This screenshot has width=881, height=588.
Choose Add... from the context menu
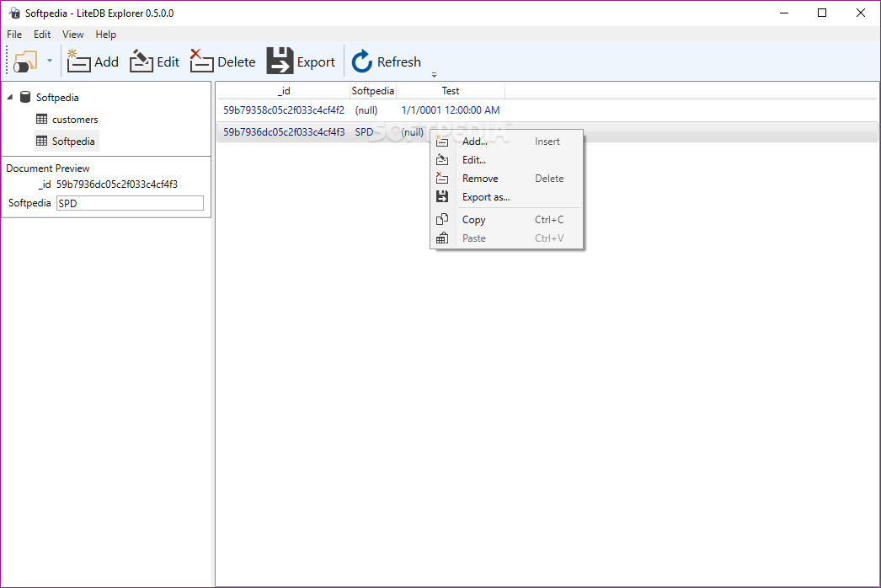[507, 142]
